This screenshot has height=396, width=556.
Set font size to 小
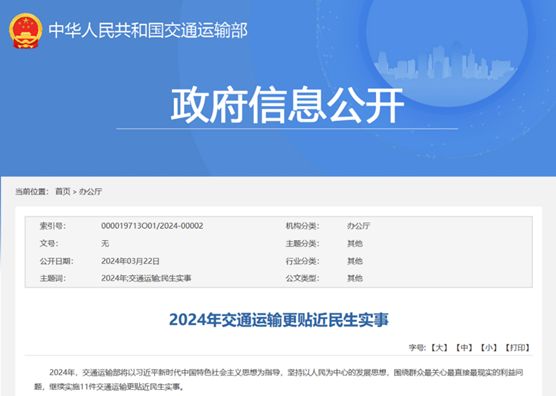tap(489, 348)
